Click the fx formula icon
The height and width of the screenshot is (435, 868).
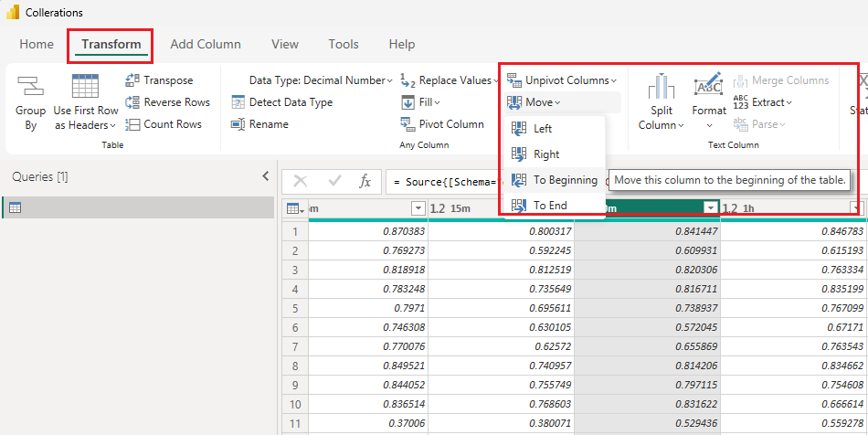click(x=365, y=181)
